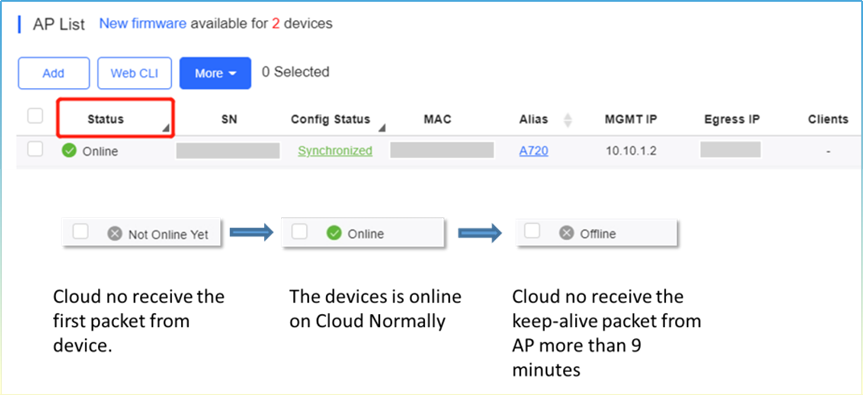Open the New firmware link
The height and width of the screenshot is (395, 863).
coord(143,24)
